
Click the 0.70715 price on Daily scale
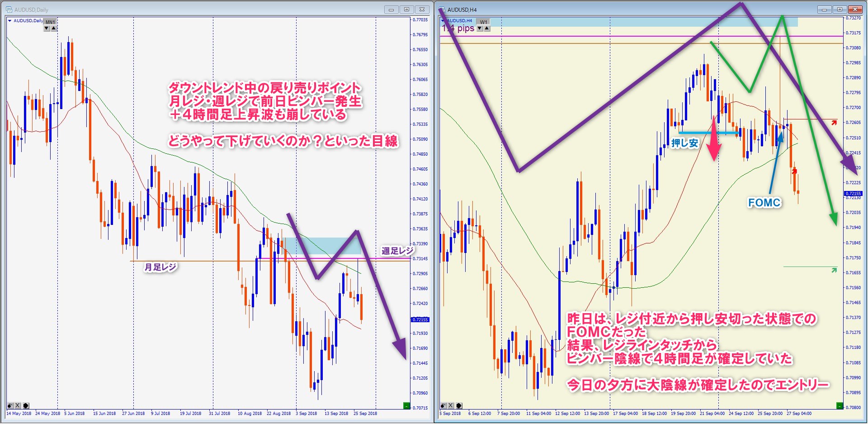(420, 408)
